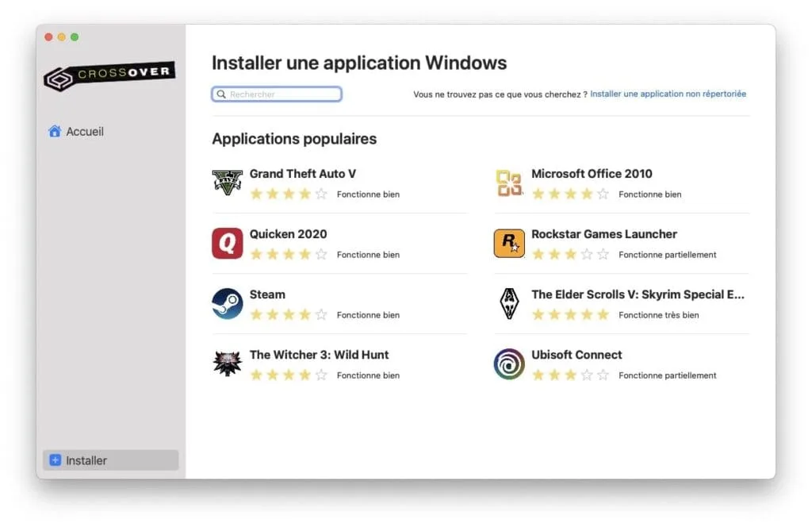This screenshot has width=812, height=527.
Task: Choose The Elder Scrolls V: Skyrim title
Action: (638, 294)
